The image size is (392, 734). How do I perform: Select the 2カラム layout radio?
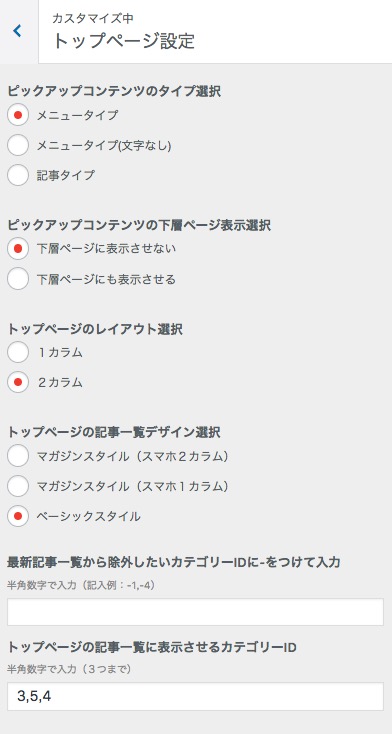click(x=18, y=382)
